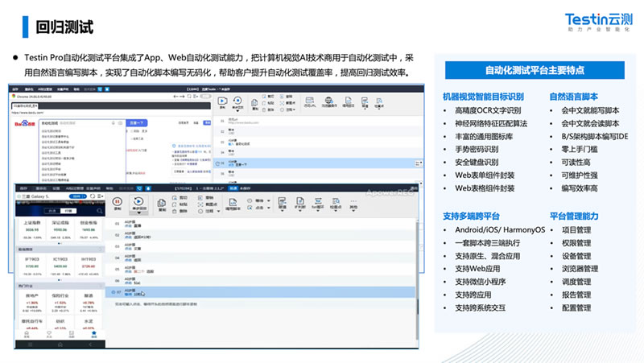Click 浏览器操作 globe icon in upper window

click(x=328, y=100)
